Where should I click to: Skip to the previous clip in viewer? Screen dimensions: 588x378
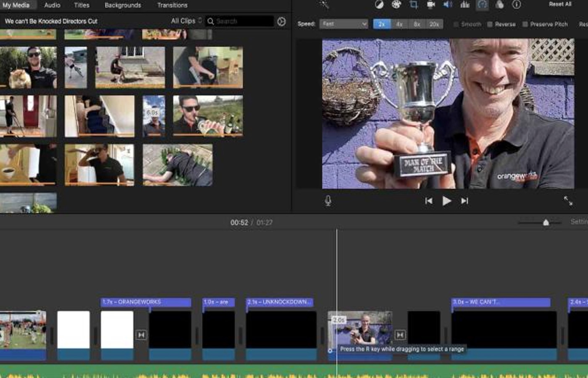coord(429,201)
